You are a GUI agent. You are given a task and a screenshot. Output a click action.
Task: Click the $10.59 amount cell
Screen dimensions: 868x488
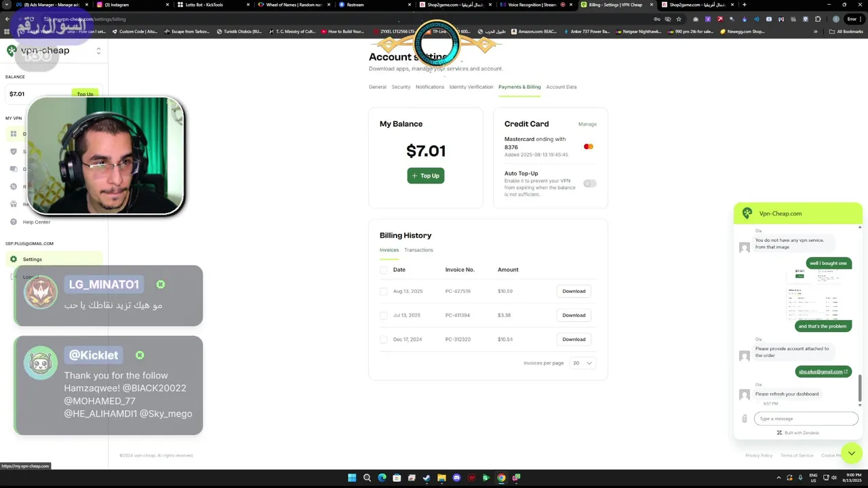coord(505,291)
